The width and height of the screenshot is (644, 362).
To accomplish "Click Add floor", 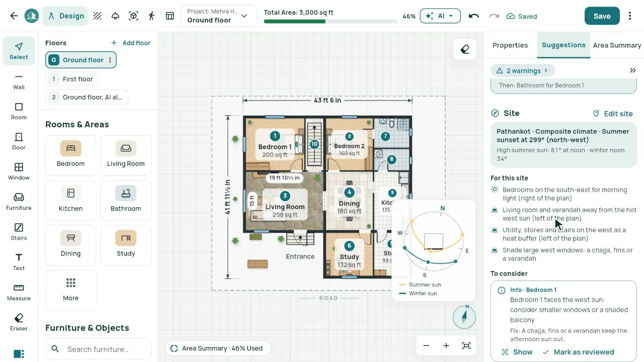I will point(131,43).
